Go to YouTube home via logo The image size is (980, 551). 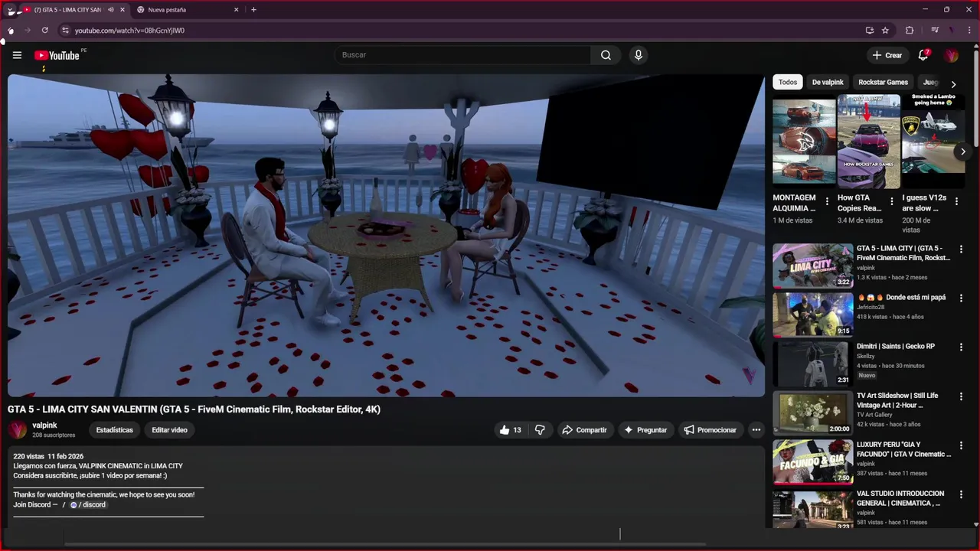click(57, 55)
